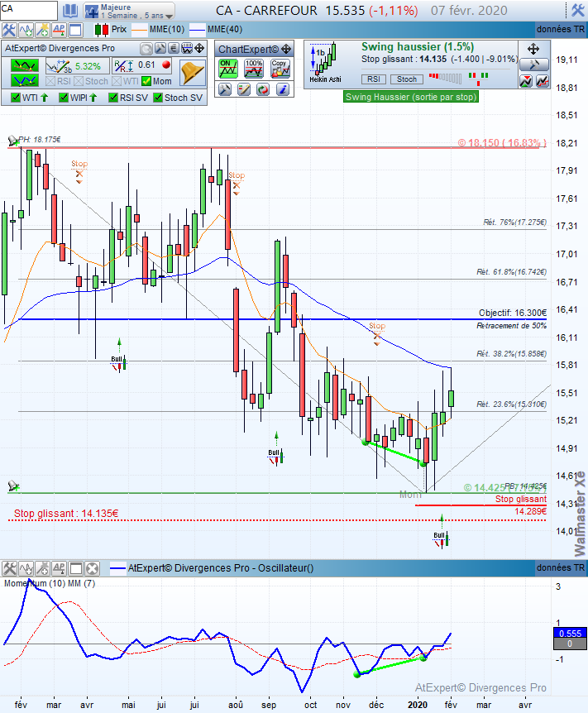
Task: Click the chart grid icon in Divergences Pro header
Action: pos(186,49)
